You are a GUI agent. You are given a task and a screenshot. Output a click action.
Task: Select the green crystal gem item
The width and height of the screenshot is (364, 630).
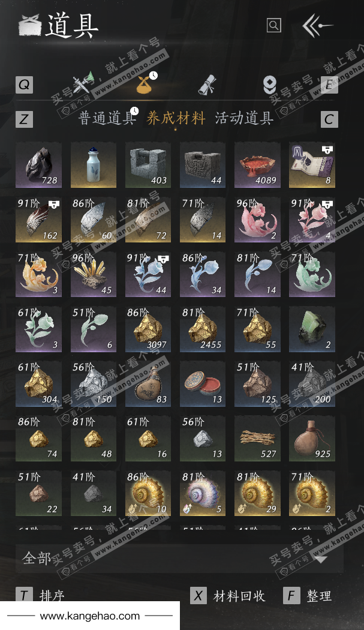pos(312,329)
